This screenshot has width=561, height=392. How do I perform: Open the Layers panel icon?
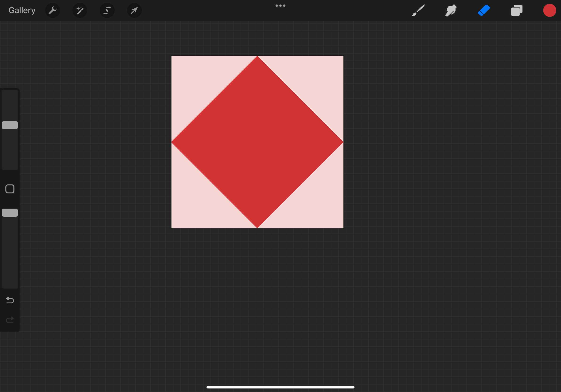pyautogui.click(x=517, y=11)
